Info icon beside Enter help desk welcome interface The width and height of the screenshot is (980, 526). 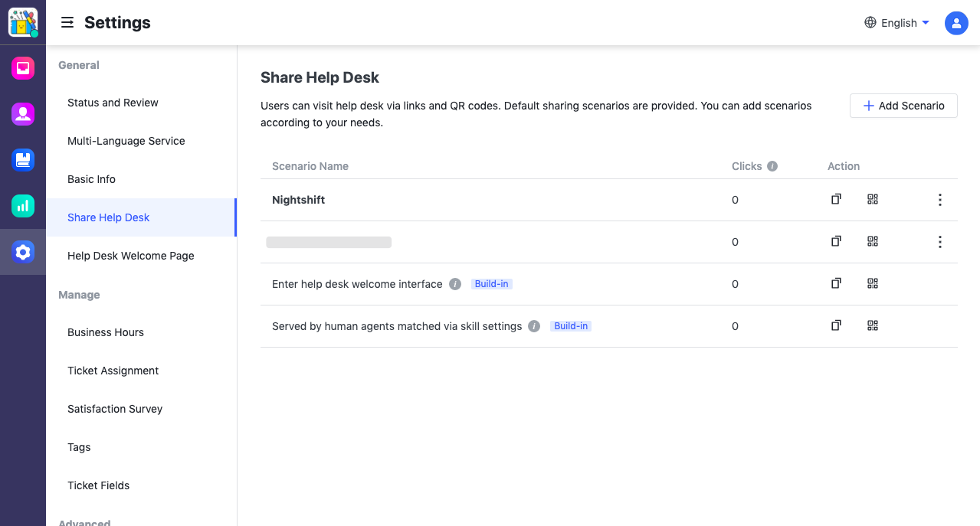[x=455, y=284]
